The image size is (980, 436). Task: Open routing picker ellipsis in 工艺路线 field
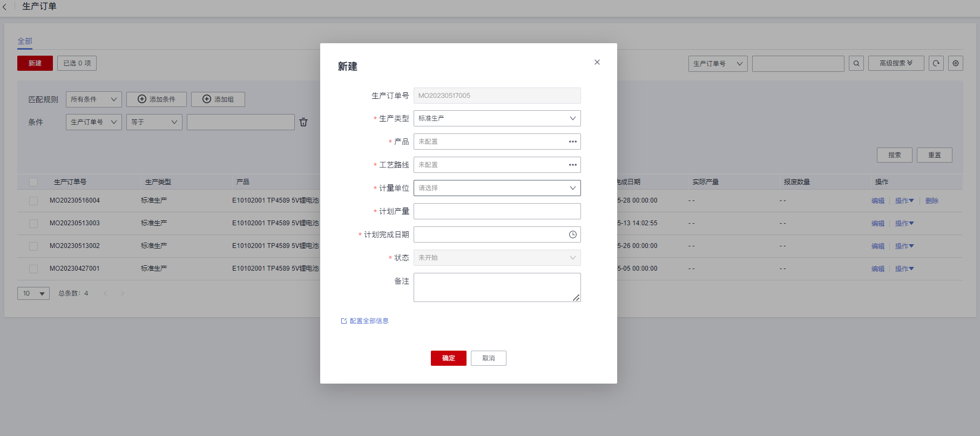click(x=573, y=165)
